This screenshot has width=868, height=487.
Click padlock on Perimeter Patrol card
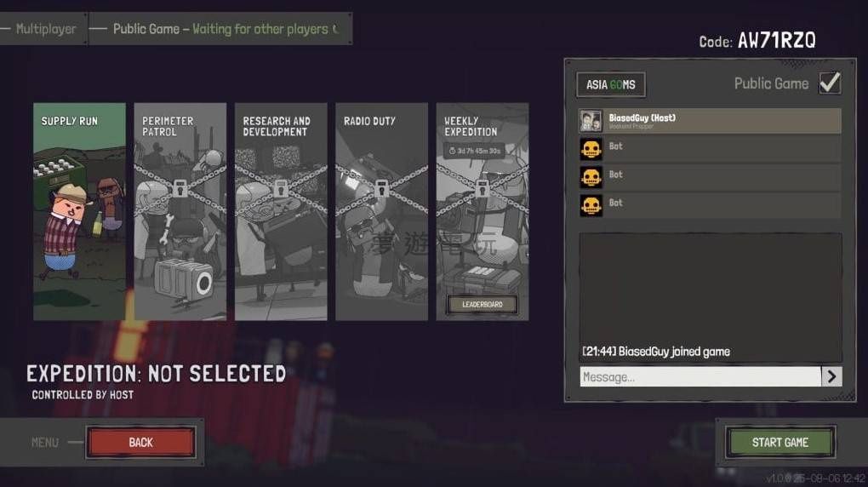[180, 188]
